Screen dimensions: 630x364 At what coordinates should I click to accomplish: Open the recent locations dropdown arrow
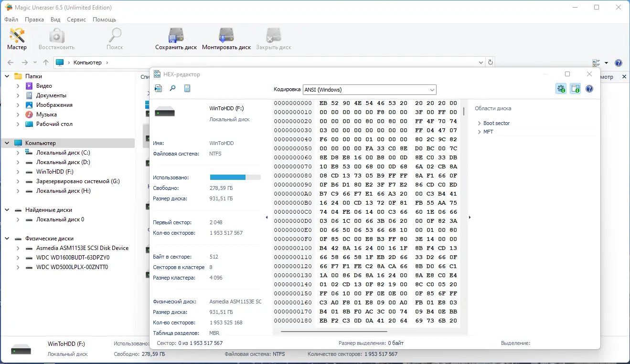(x=35, y=62)
